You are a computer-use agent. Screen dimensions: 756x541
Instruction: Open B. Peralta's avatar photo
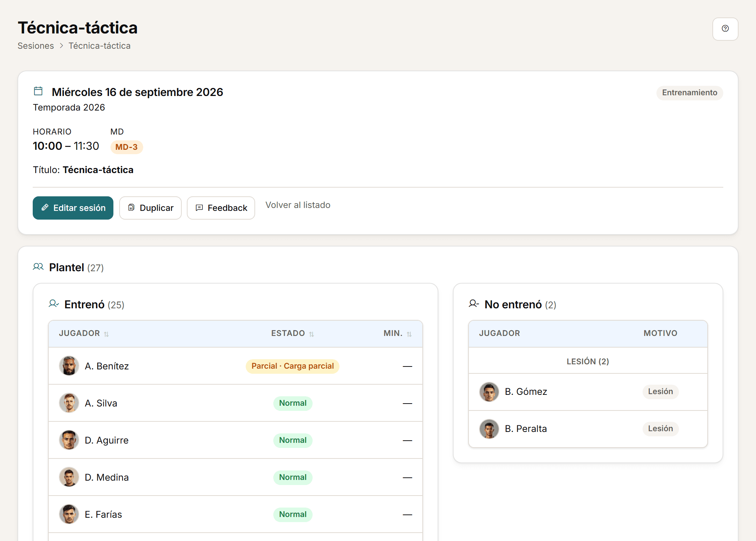coord(489,429)
